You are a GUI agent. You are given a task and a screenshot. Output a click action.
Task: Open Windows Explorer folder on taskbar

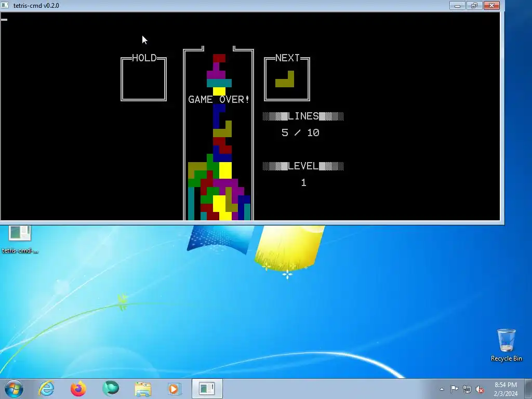pyautogui.click(x=143, y=389)
